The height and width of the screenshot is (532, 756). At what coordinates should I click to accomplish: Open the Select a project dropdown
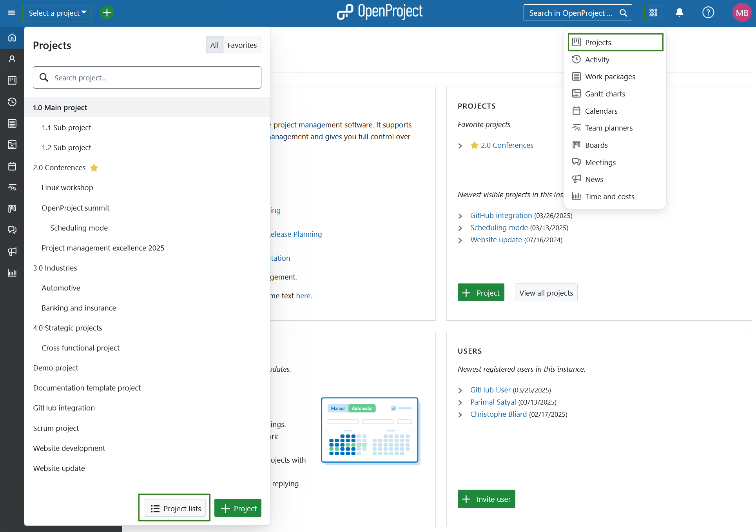(57, 13)
